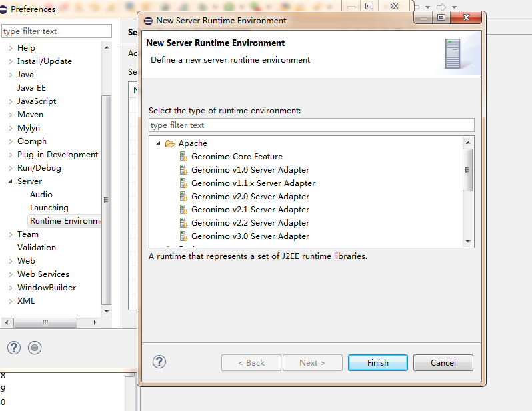Click Preferences tree horizontal scroll left arrow
This screenshot has height=411, width=532.
[x=7, y=322]
